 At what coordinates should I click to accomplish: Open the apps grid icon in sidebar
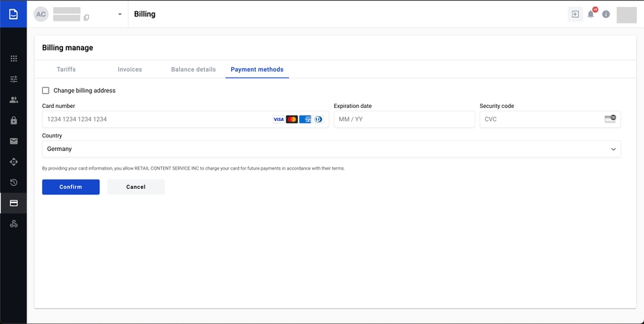tap(14, 59)
